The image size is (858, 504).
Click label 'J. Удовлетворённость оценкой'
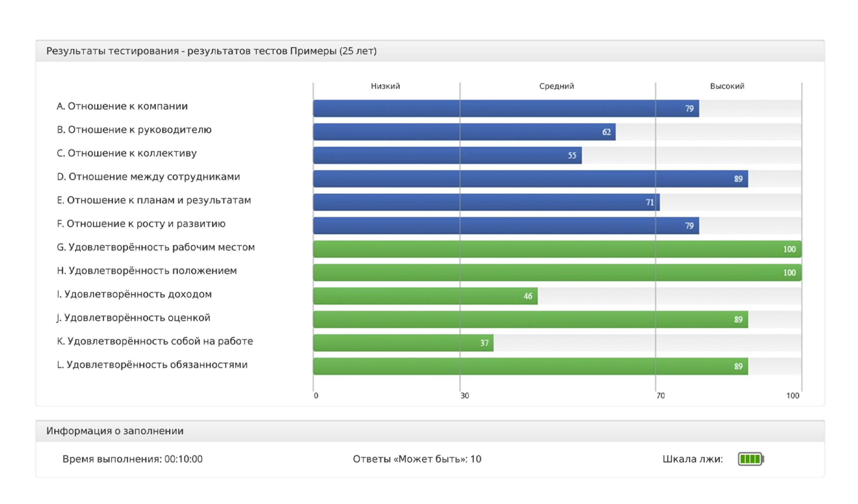(134, 318)
